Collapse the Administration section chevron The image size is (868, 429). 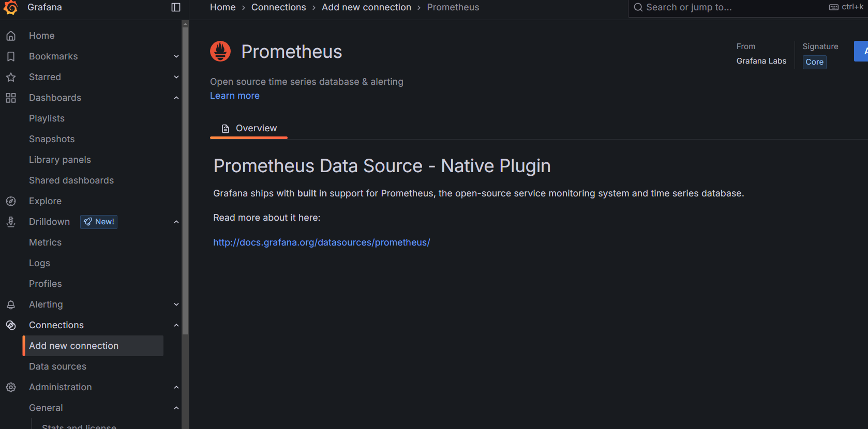pos(176,387)
